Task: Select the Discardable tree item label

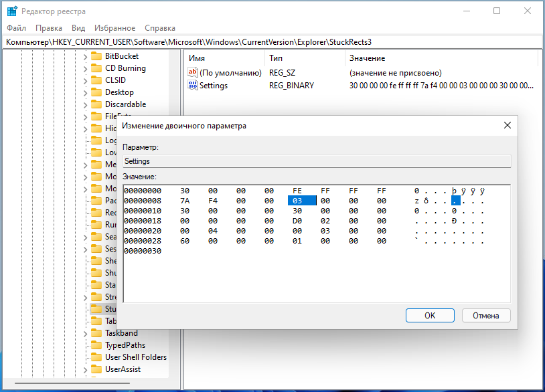Action: click(125, 104)
